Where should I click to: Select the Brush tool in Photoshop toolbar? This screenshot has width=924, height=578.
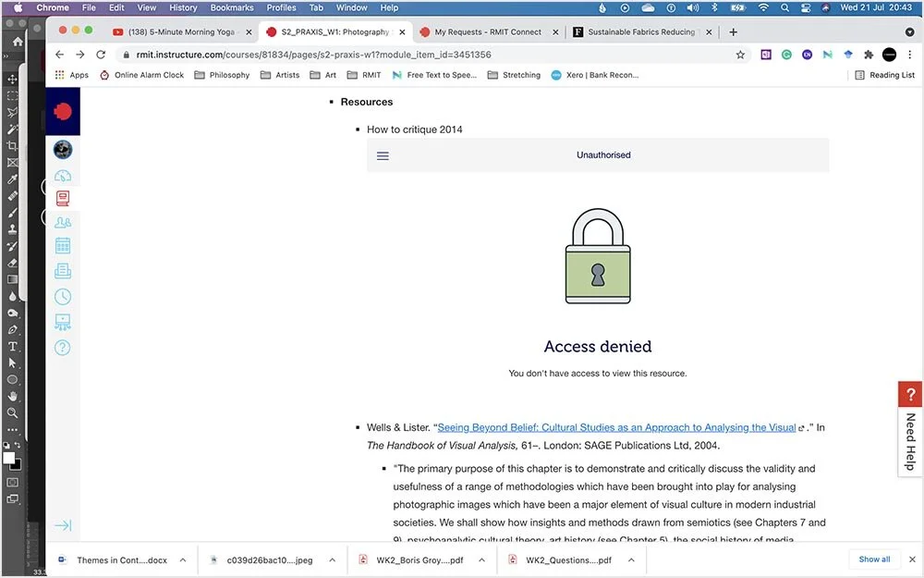[12, 213]
